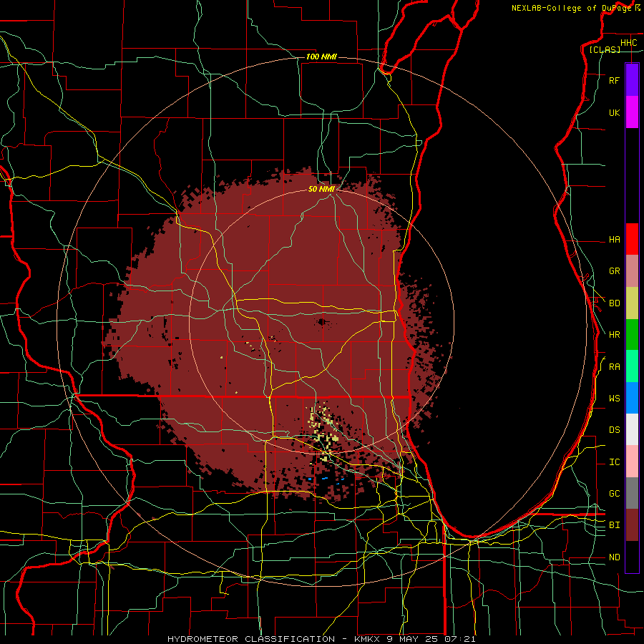Click the UK magenta legend swatch
Image resolution: width=644 pixels, height=644 pixels.
(632, 112)
